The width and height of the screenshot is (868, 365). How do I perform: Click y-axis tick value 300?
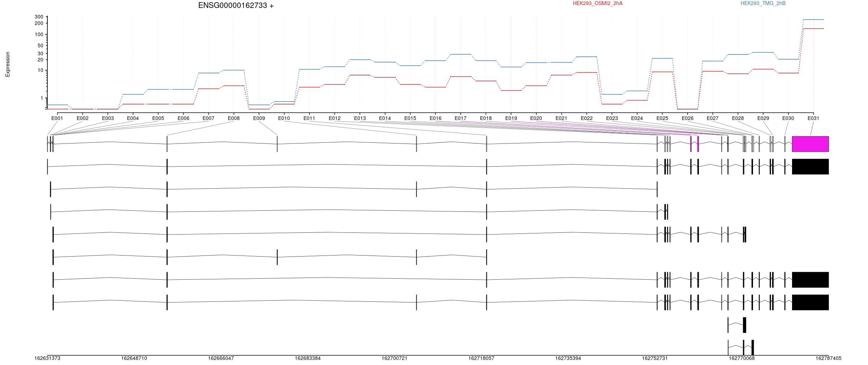click(39, 17)
